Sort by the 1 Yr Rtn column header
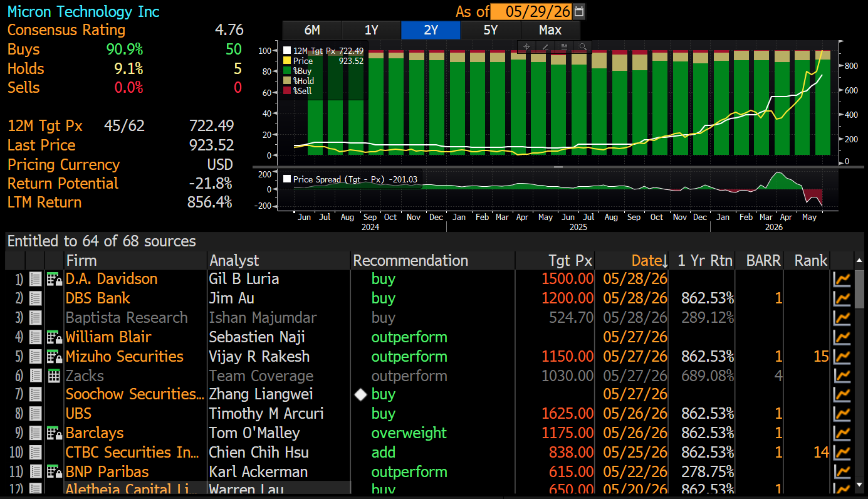Viewport: 868px width, 499px height. click(703, 261)
